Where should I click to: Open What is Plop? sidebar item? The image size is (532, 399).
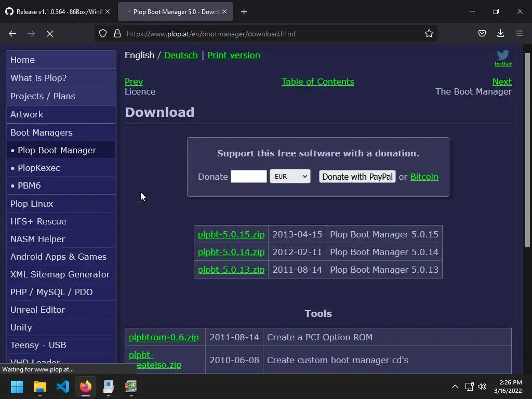(61, 78)
